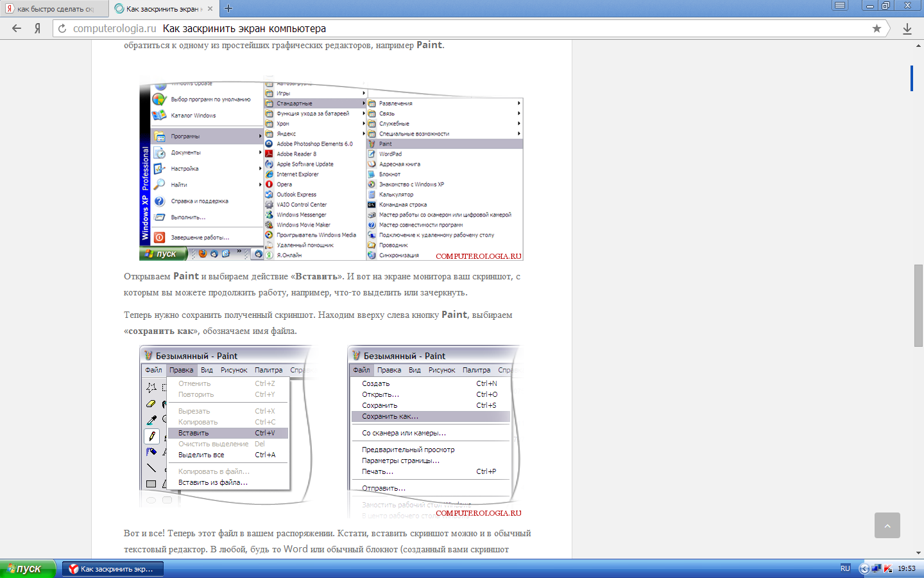The width and height of the screenshot is (924, 578).
Task: Open the browser hamburger menu
Action: pos(840,5)
